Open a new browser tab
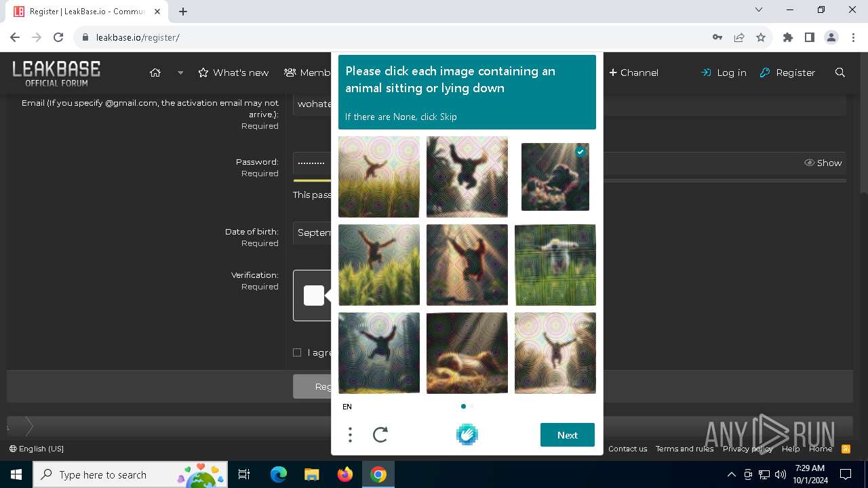The width and height of the screenshot is (868, 488). click(x=183, y=12)
